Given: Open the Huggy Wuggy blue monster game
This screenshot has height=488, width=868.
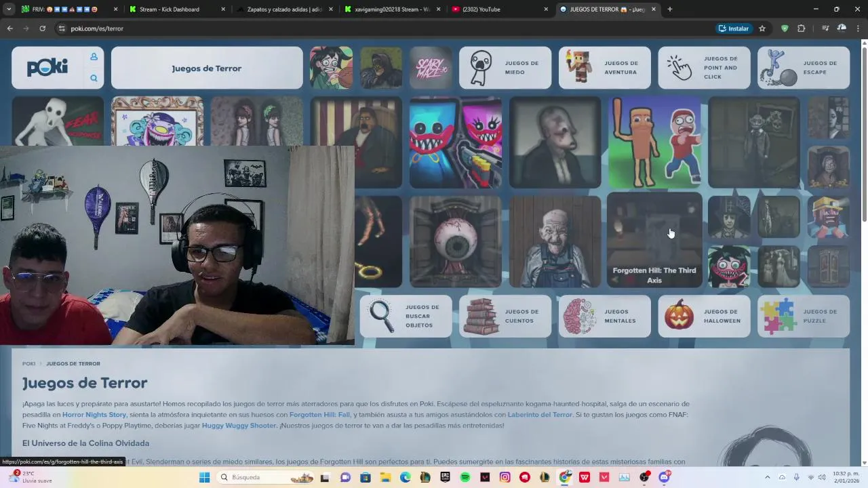Looking at the screenshot, I should pyautogui.click(x=456, y=142).
